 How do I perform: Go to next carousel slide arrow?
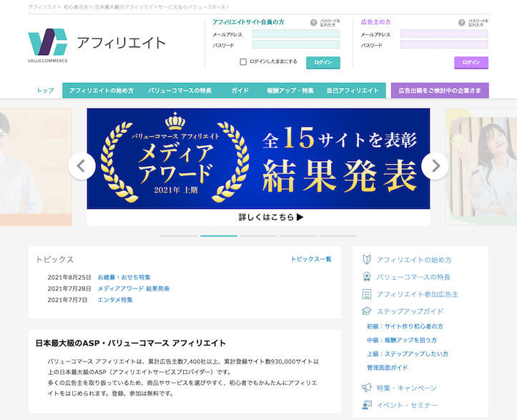coord(435,166)
